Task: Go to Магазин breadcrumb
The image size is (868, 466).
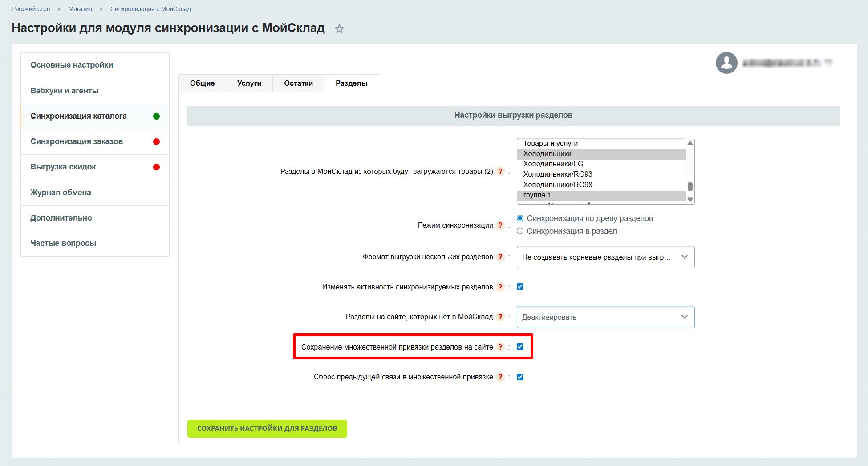Action: [x=80, y=9]
